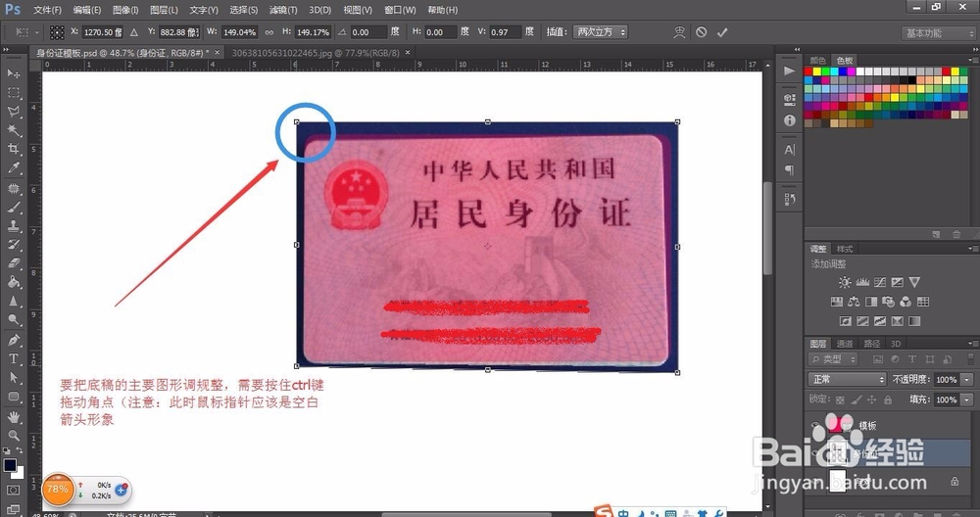This screenshot has height=517, width=980.
Task: Toggle visibility of the 模板 layer
Action: 814,425
